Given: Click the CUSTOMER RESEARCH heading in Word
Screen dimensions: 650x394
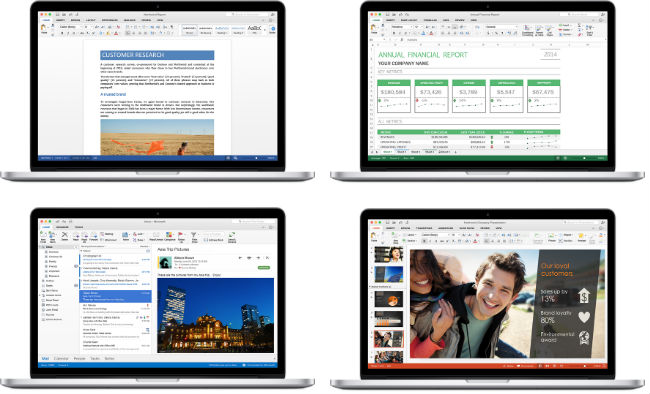Looking at the screenshot, I should 157,55.
